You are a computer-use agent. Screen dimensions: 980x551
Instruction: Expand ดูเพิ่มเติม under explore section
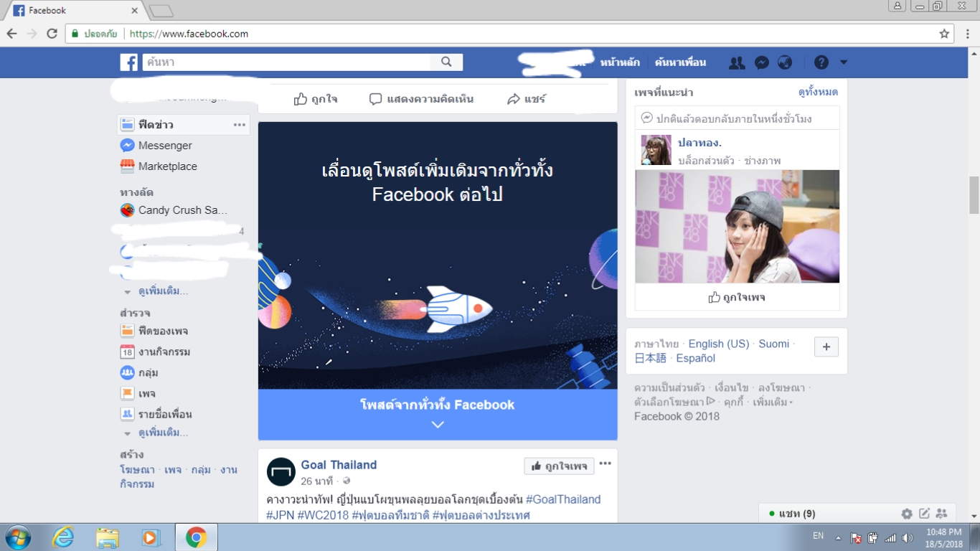pos(163,433)
